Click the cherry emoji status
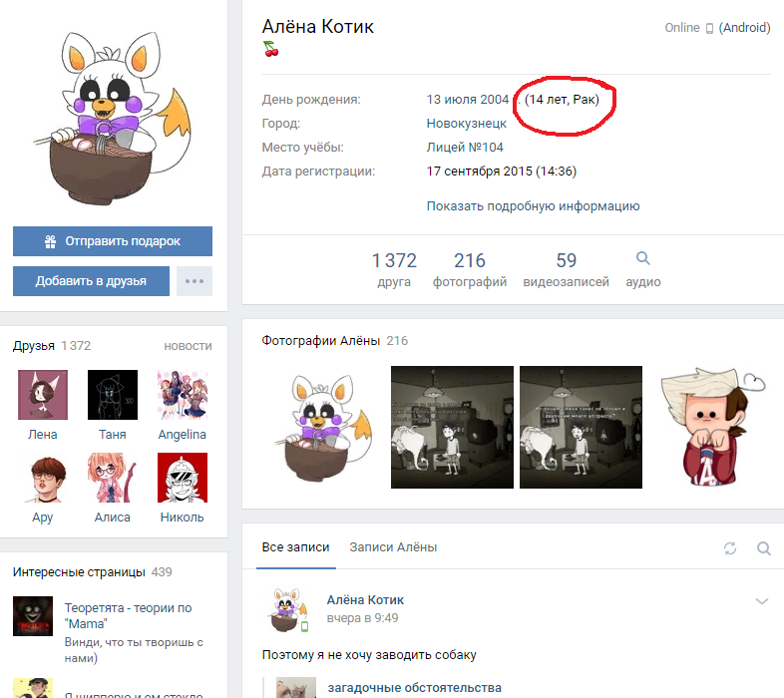The image size is (784, 698). (x=270, y=49)
